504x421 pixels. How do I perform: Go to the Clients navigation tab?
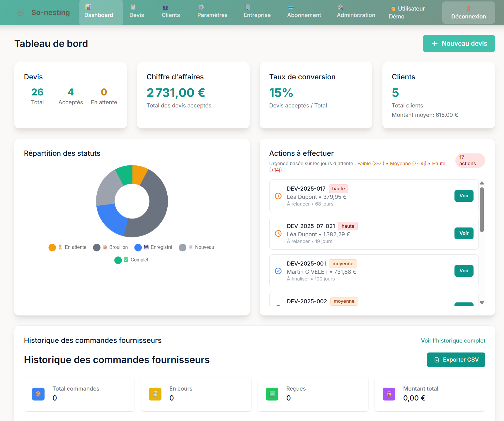pos(171,13)
